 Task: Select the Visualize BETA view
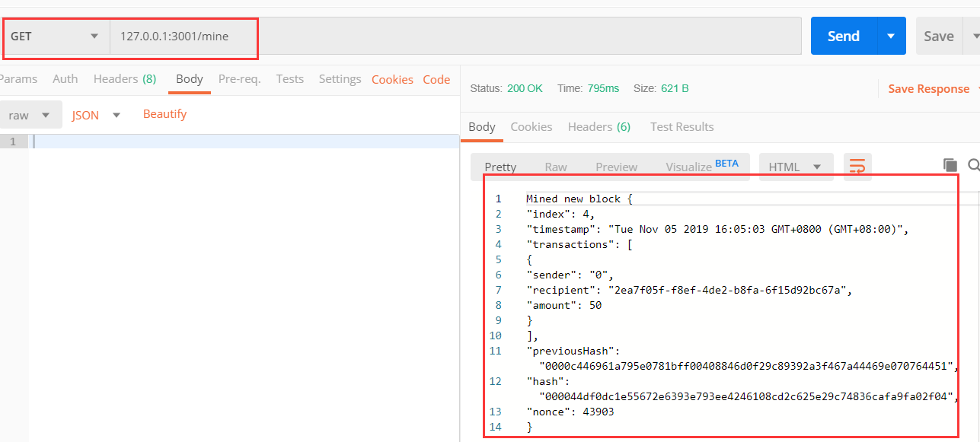702,166
